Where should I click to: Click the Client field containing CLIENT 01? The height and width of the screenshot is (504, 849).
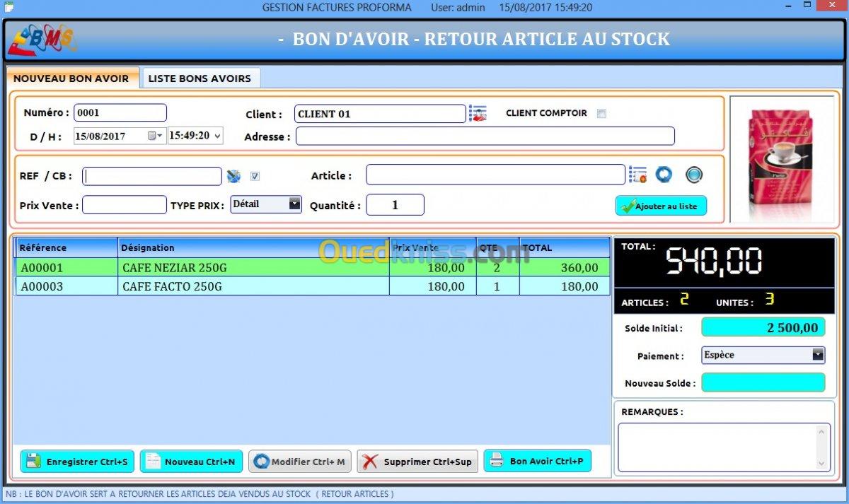pos(380,114)
